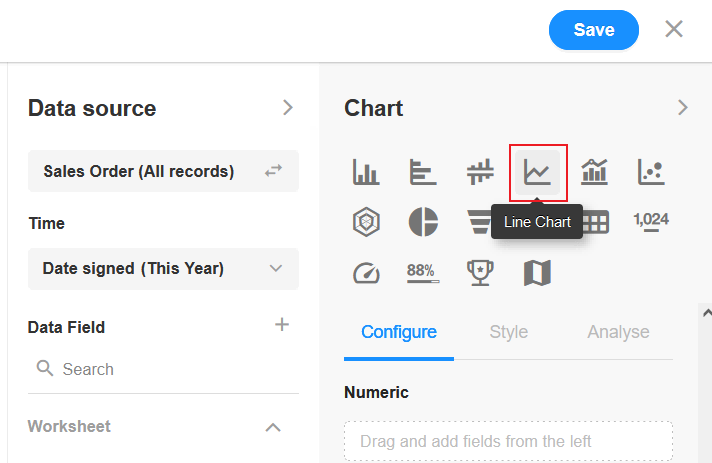Choose the horizontal bar chart type
Viewport: 712px width, 463px height.
423,172
